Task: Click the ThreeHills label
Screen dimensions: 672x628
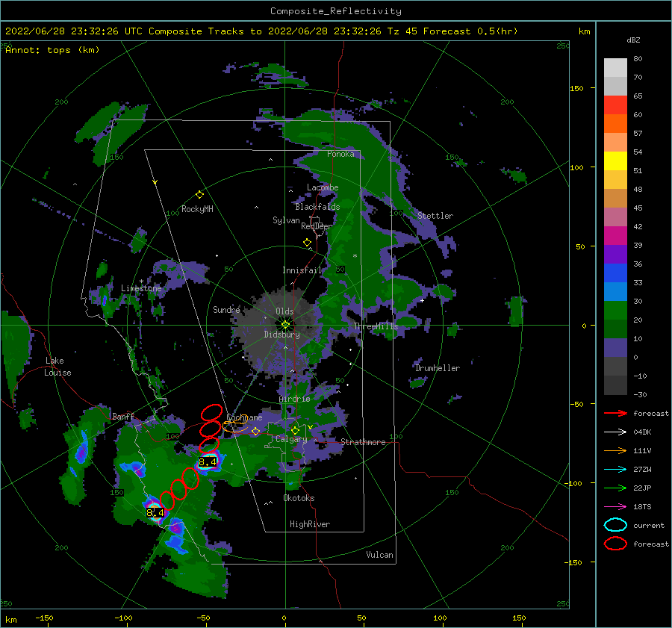Action: click(376, 326)
